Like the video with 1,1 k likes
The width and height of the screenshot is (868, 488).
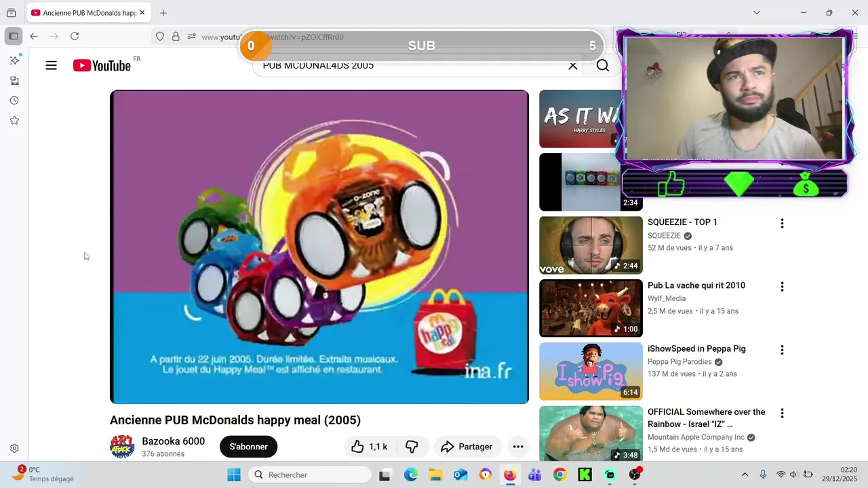(x=370, y=447)
